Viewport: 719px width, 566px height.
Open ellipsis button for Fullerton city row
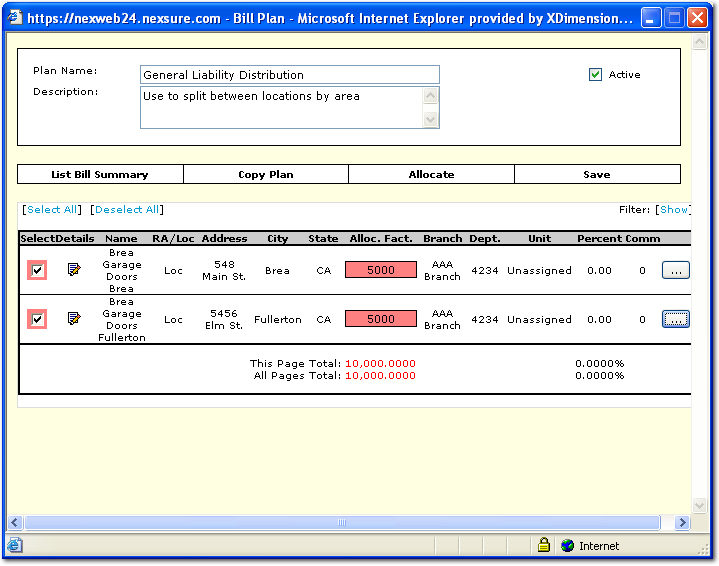pyautogui.click(x=675, y=319)
